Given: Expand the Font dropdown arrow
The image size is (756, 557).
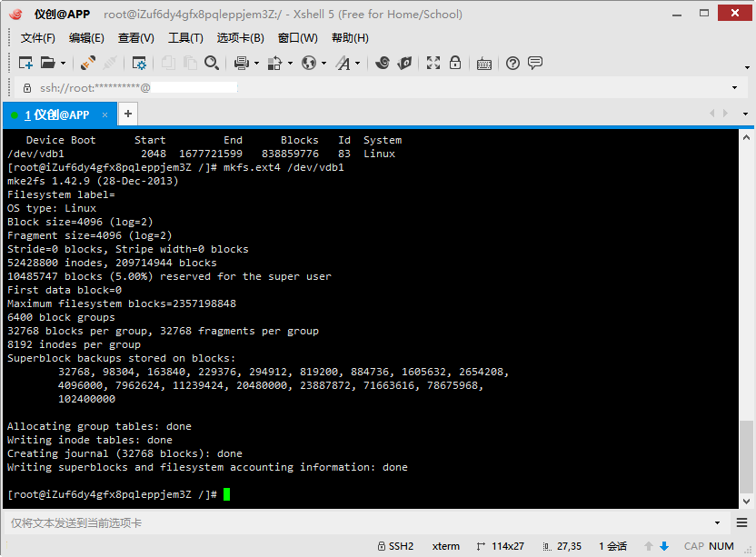Looking at the screenshot, I should point(358,64).
